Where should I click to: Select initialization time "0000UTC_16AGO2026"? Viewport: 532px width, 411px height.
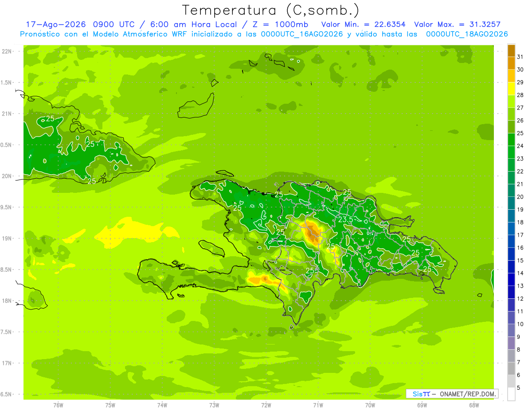click(302, 34)
